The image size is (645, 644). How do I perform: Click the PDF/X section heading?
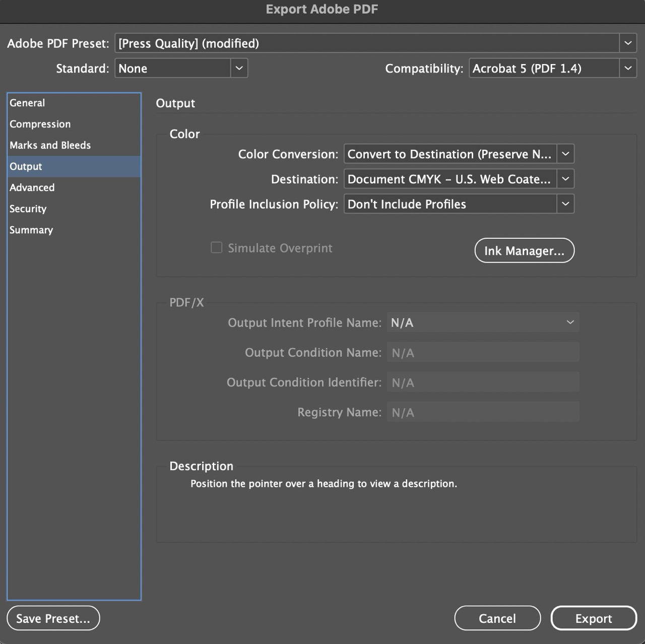pyautogui.click(x=186, y=302)
